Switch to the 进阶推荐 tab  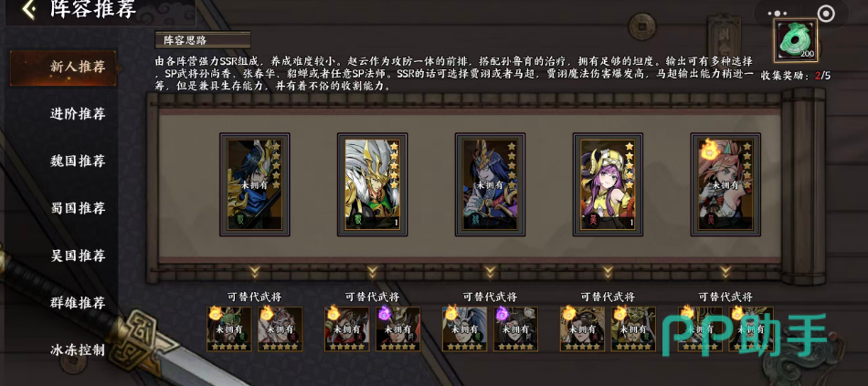78,114
